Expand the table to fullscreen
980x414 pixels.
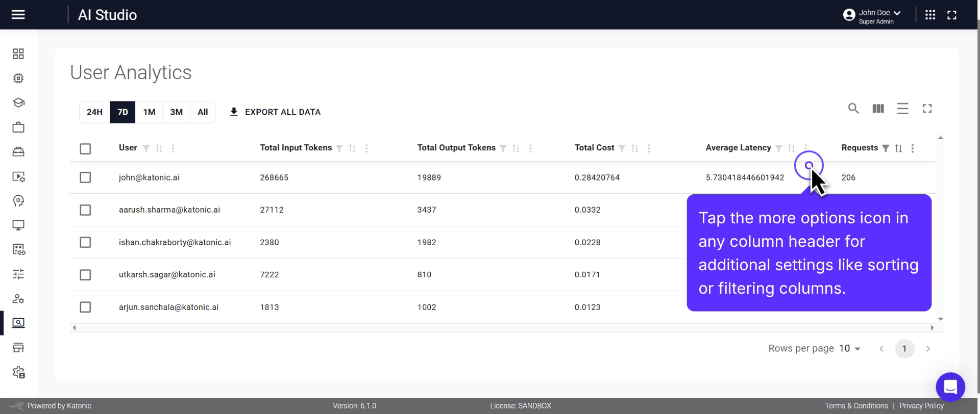pyautogui.click(x=927, y=108)
